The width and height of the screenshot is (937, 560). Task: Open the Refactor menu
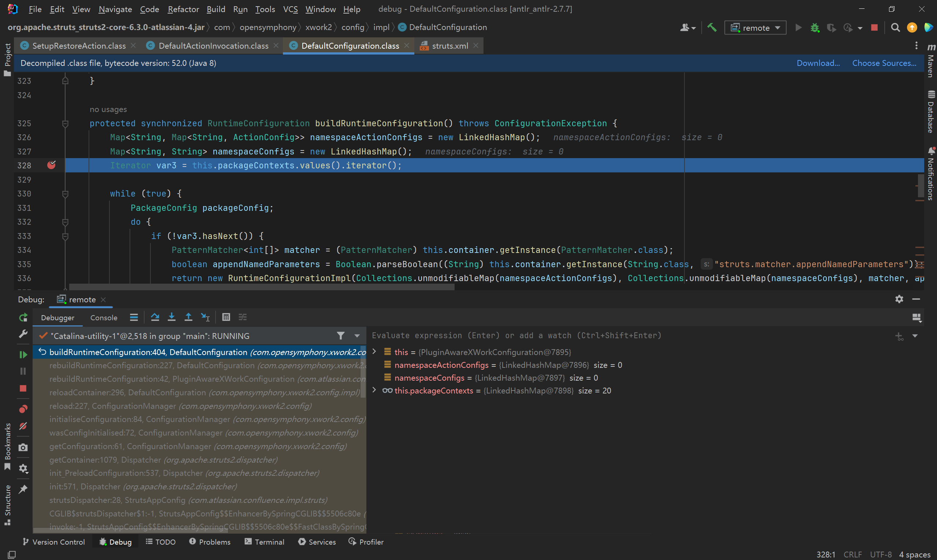(x=183, y=9)
